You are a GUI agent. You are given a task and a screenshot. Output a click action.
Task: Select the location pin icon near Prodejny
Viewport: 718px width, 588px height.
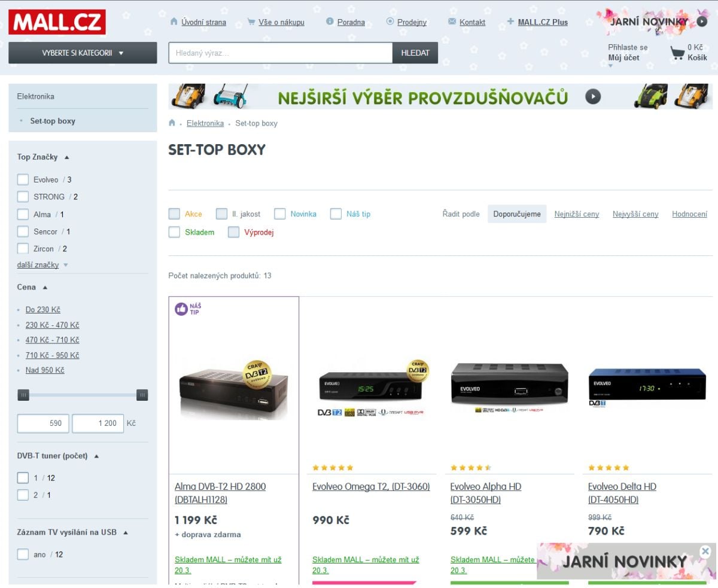tap(389, 22)
